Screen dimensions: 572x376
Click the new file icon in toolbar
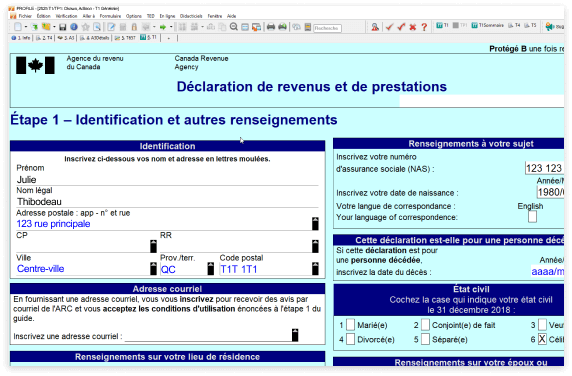(18, 27)
